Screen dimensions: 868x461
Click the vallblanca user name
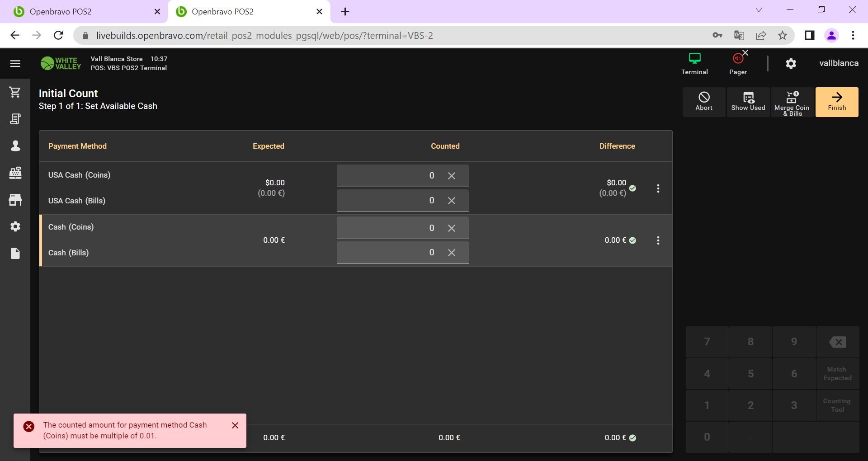pyautogui.click(x=839, y=63)
